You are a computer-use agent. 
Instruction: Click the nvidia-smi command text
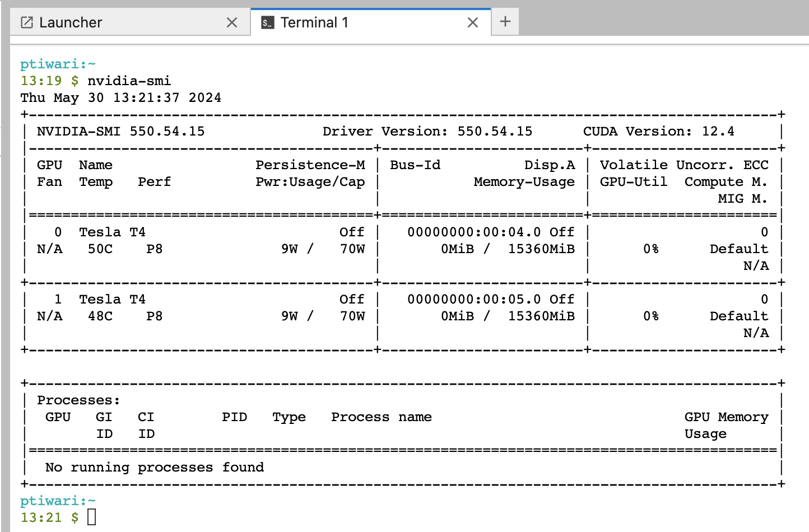tap(128, 81)
